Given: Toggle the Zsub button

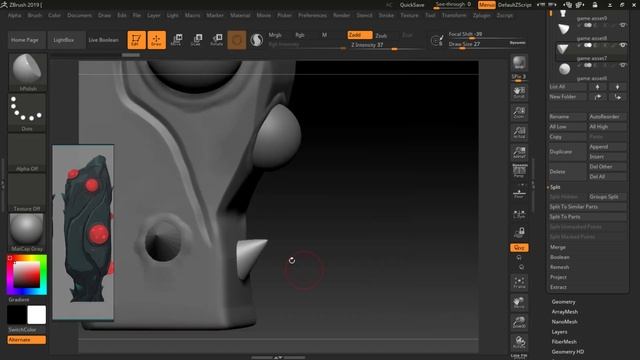Looking at the screenshot, I should pos(381,36).
